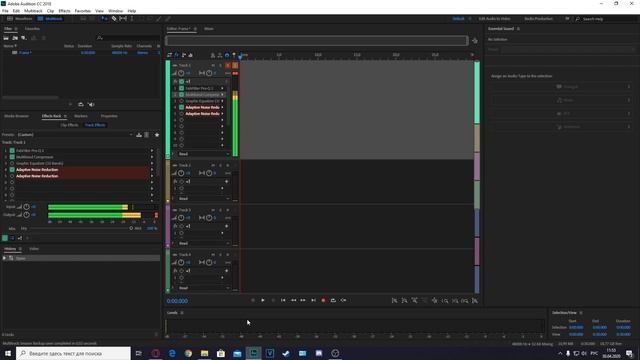Rewind the playhead

point(293,300)
